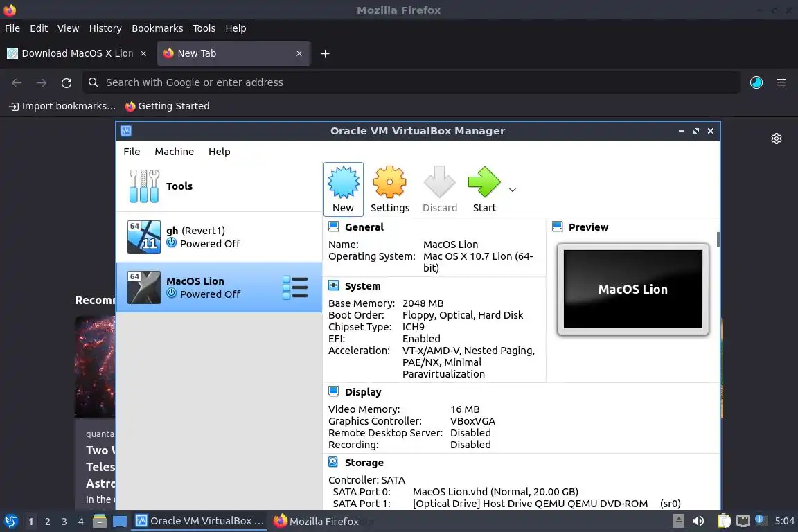Open the Firefox Bookmarks menu
The image size is (798, 532).
157,28
